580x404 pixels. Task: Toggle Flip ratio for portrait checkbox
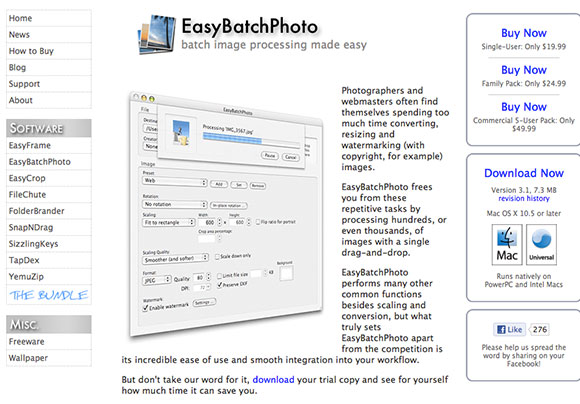pos(258,222)
